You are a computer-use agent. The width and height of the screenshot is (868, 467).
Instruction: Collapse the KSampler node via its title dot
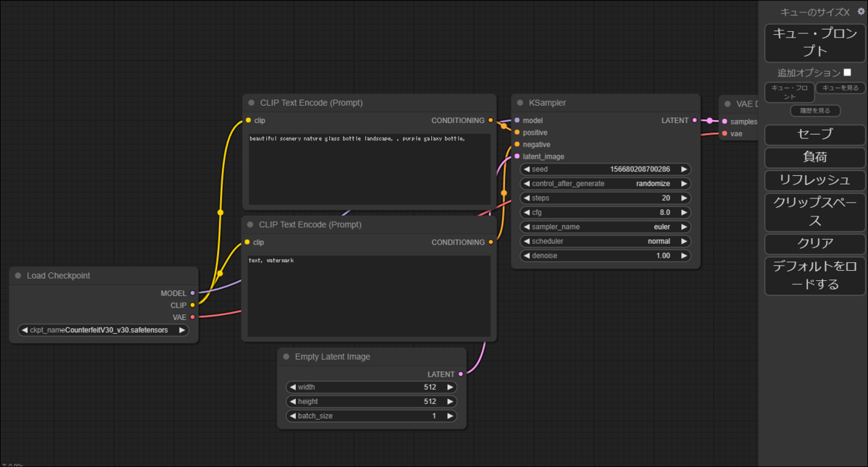pyautogui.click(x=520, y=103)
